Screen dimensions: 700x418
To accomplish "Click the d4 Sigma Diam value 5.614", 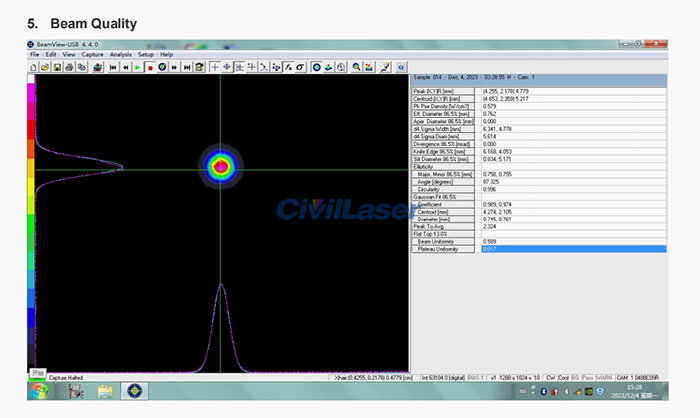I will (x=489, y=137).
